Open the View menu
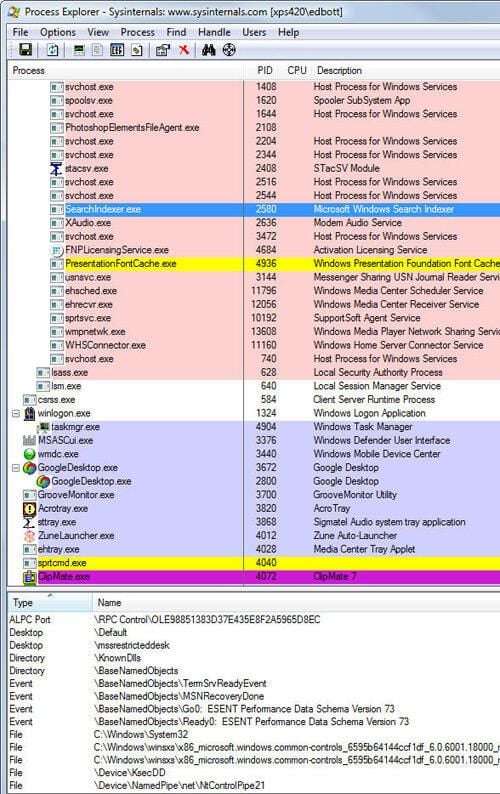This screenshot has height=794, width=500. pyautogui.click(x=98, y=32)
